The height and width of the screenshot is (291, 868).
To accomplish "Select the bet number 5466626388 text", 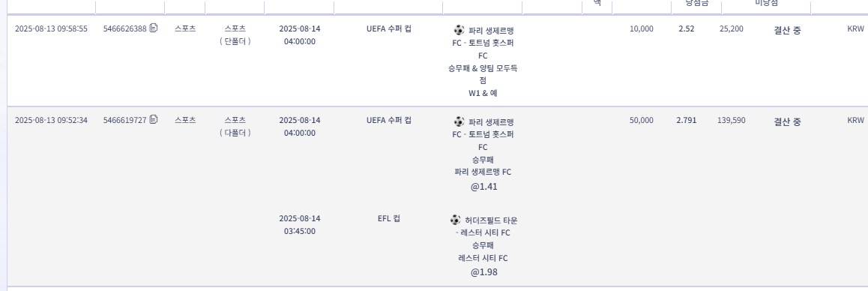I will coord(124,28).
